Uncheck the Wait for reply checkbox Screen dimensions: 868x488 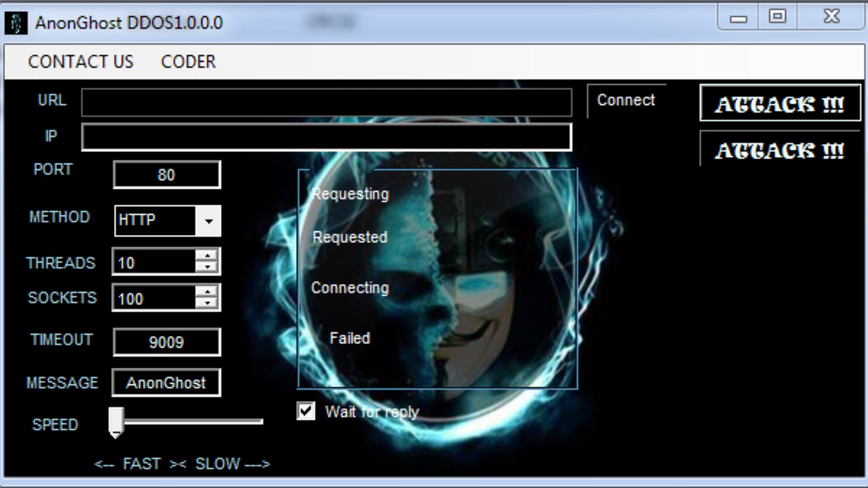coord(306,411)
